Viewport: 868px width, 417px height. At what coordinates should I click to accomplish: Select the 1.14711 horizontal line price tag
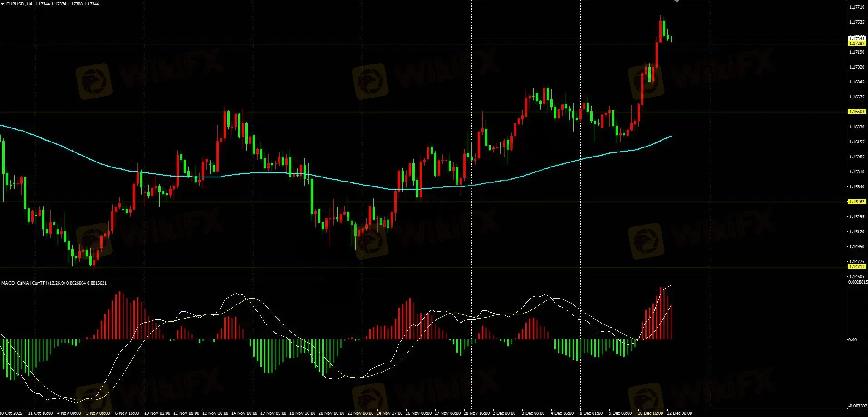point(857,267)
